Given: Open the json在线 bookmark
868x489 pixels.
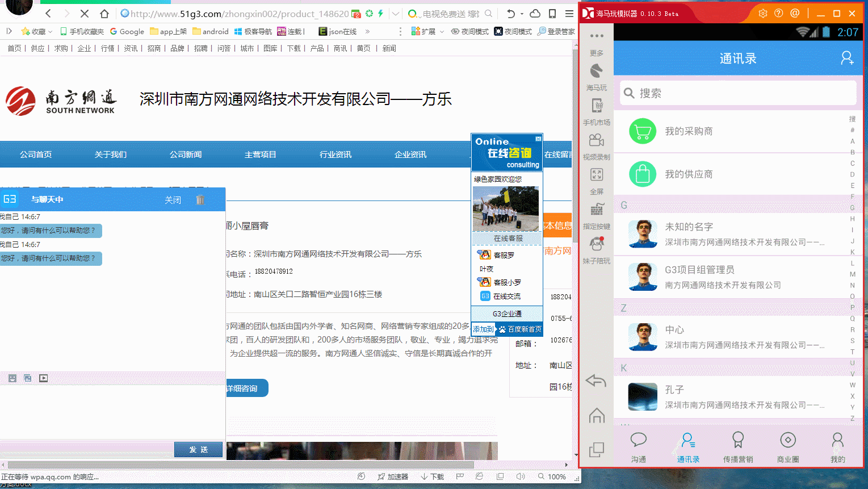Looking at the screenshot, I should click(338, 32).
